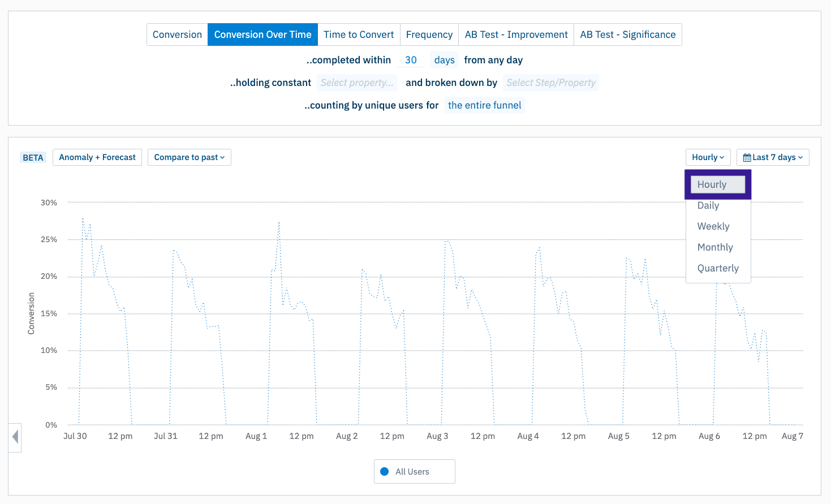Click the Anomaly + Forecast button
Viewport: 831px width, 504px height.
tap(97, 157)
